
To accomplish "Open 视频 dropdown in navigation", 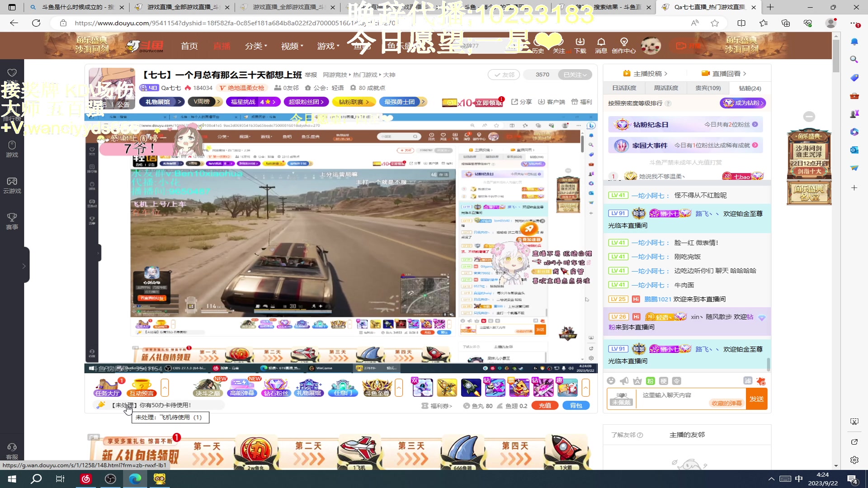I will [x=292, y=46].
